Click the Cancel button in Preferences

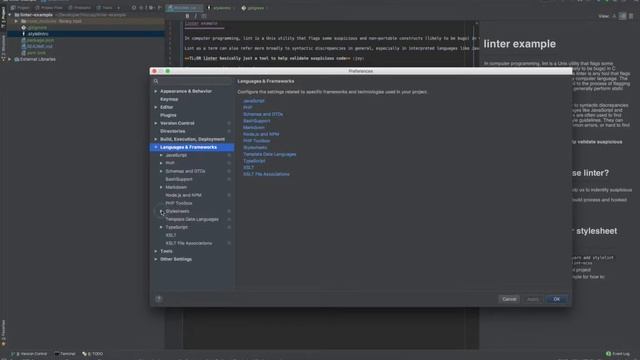[509, 299]
